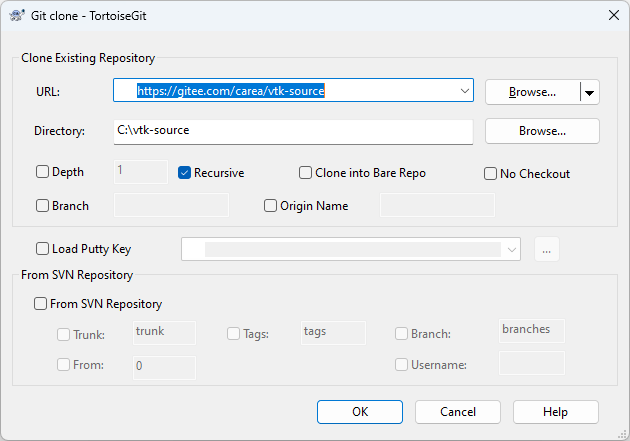Enable the From SVN Repository checkbox

coord(41,304)
